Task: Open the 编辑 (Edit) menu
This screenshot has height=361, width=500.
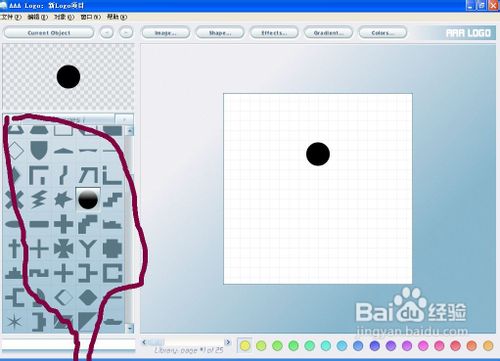Action: coord(38,17)
